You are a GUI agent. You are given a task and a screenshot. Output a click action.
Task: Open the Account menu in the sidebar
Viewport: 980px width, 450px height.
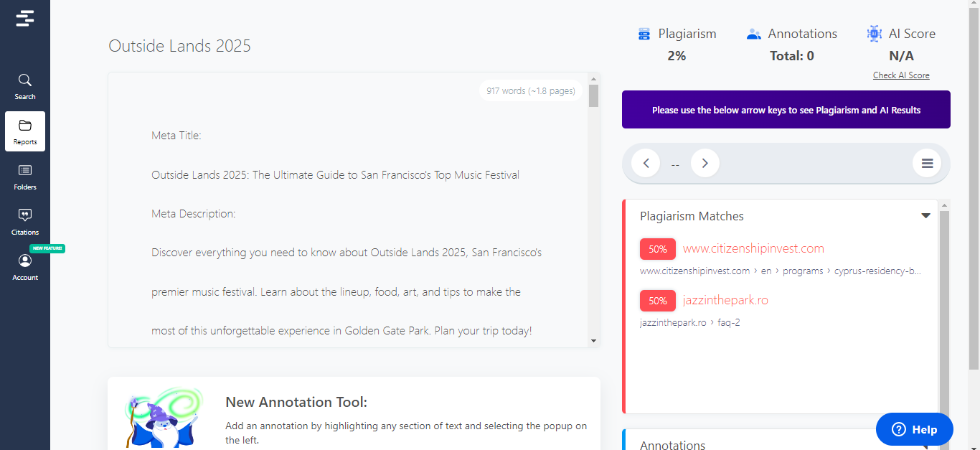point(25,267)
